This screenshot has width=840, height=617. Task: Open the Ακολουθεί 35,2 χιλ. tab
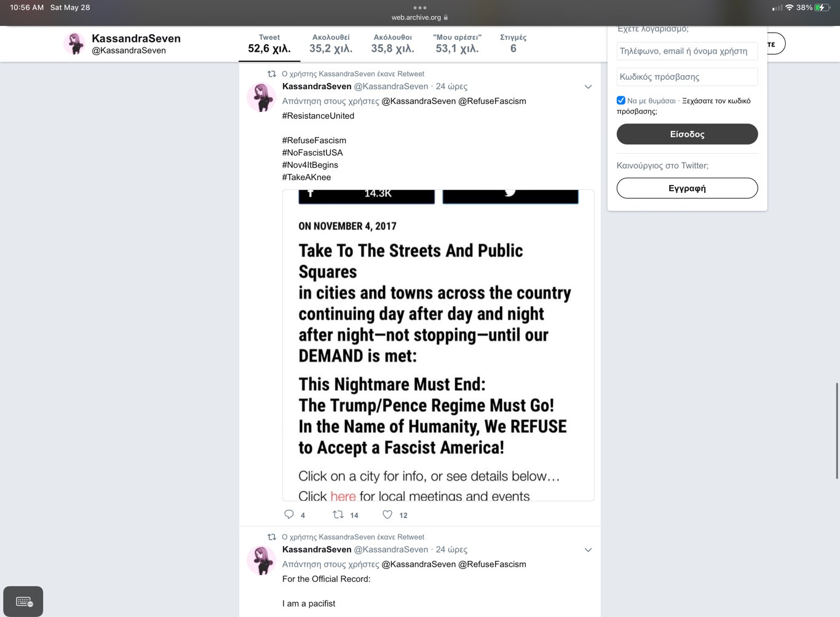point(331,44)
